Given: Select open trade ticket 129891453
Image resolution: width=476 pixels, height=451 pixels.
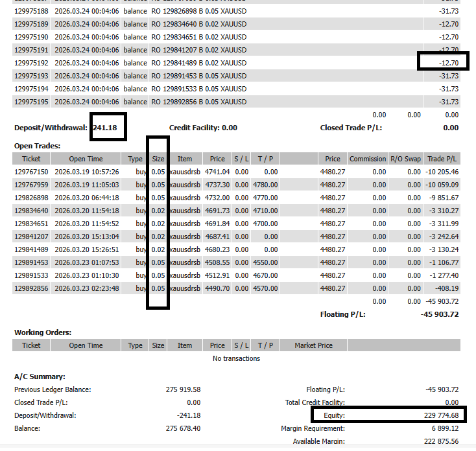Looking at the screenshot, I should pyautogui.click(x=31, y=262).
